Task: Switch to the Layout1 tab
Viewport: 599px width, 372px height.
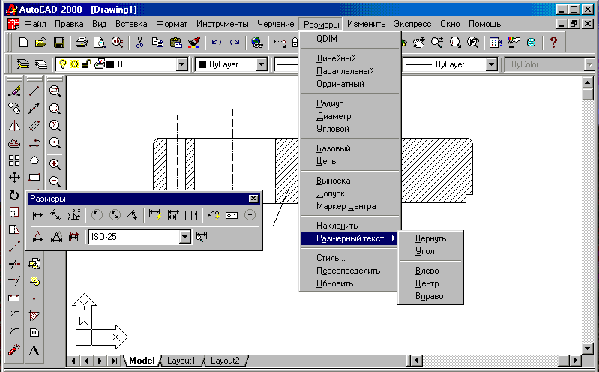Action: click(x=181, y=361)
